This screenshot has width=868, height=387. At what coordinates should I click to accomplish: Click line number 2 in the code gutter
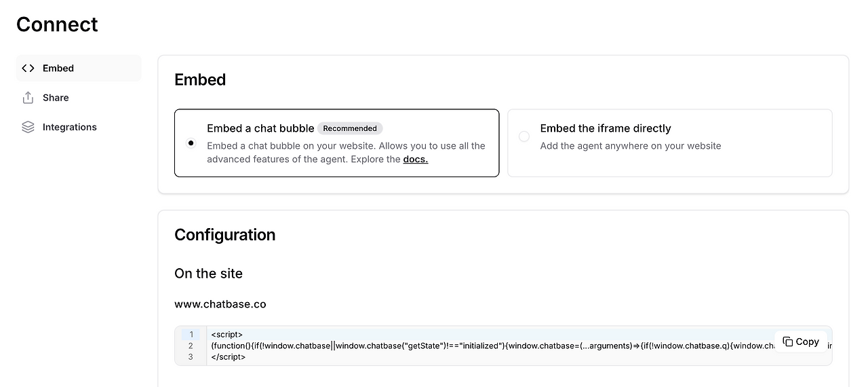(191, 346)
